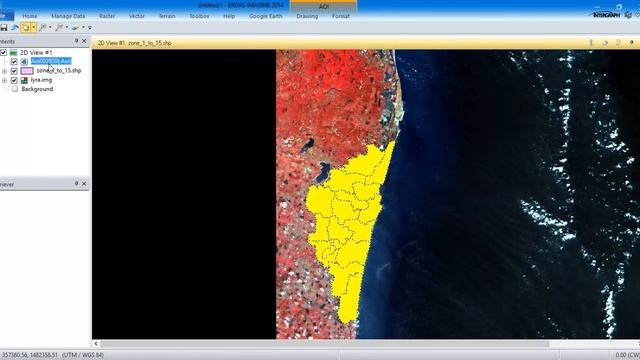Pin the Contents panel
This screenshot has height=360, width=640.
click(x=76, y=41)
